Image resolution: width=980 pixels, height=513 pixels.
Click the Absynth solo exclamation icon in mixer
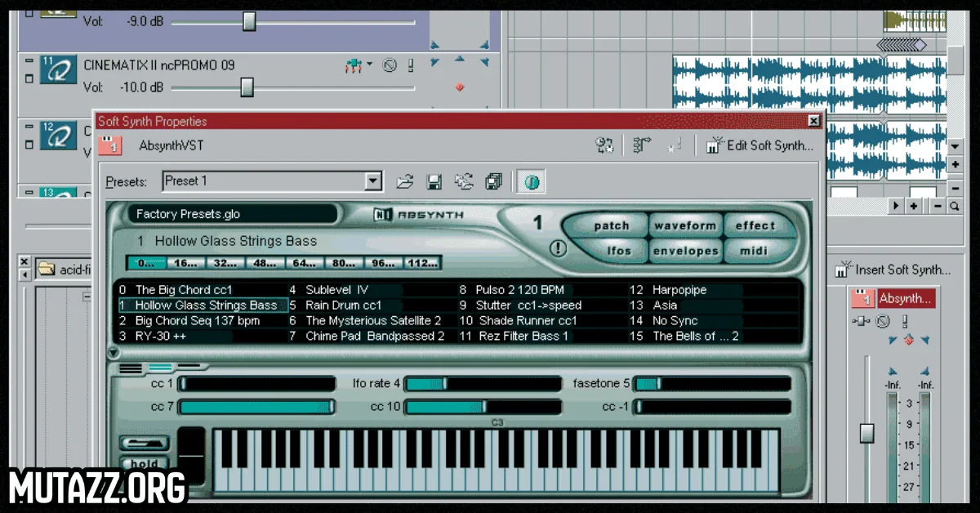click(905, 322)
